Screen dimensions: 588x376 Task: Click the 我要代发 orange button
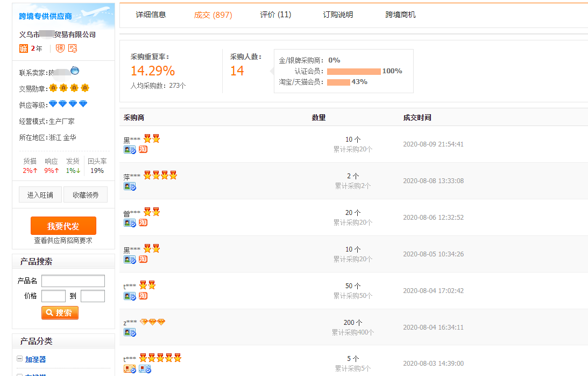(x=63, y=225)
